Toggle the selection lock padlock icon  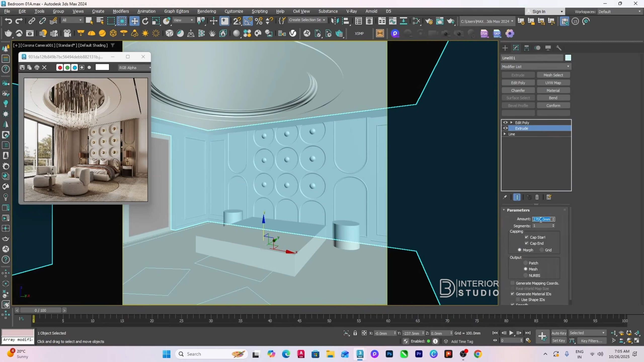pos(355,333)
